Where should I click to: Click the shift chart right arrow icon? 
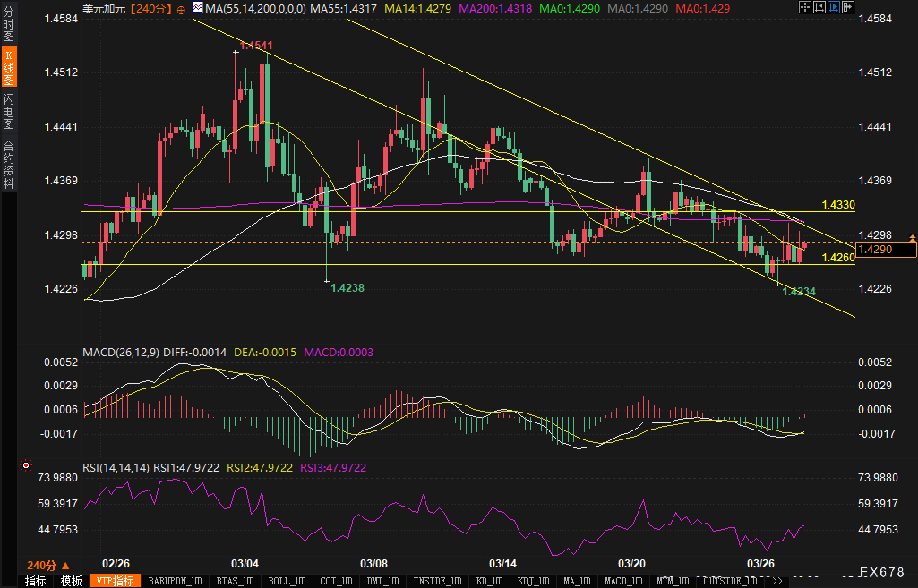pos(848,7)
